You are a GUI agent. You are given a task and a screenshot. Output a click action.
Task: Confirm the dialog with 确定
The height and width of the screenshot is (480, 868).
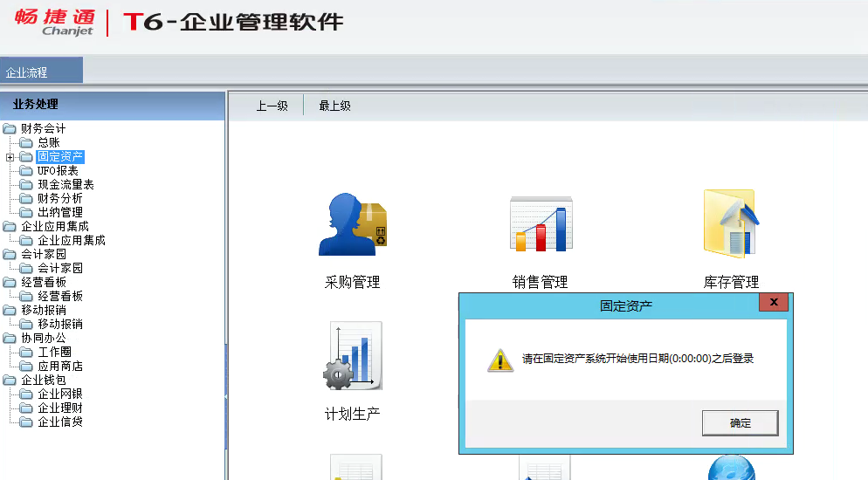click(x=741, y=423)
